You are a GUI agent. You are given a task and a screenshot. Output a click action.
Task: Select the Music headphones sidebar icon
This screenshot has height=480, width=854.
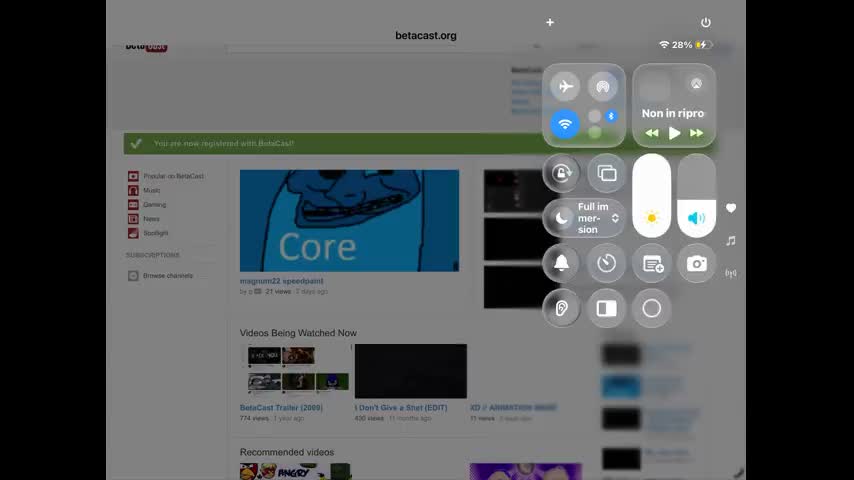pos(133,190)
